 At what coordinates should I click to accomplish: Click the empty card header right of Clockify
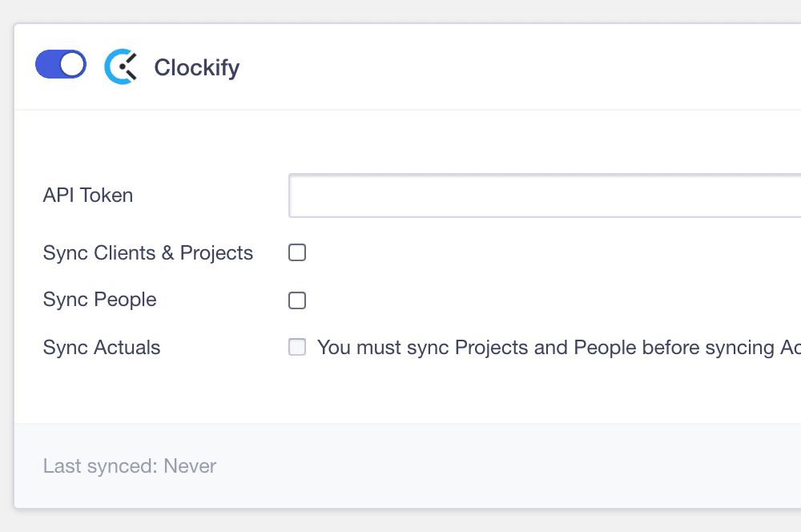pyautogui.click(x=521, y=67)
